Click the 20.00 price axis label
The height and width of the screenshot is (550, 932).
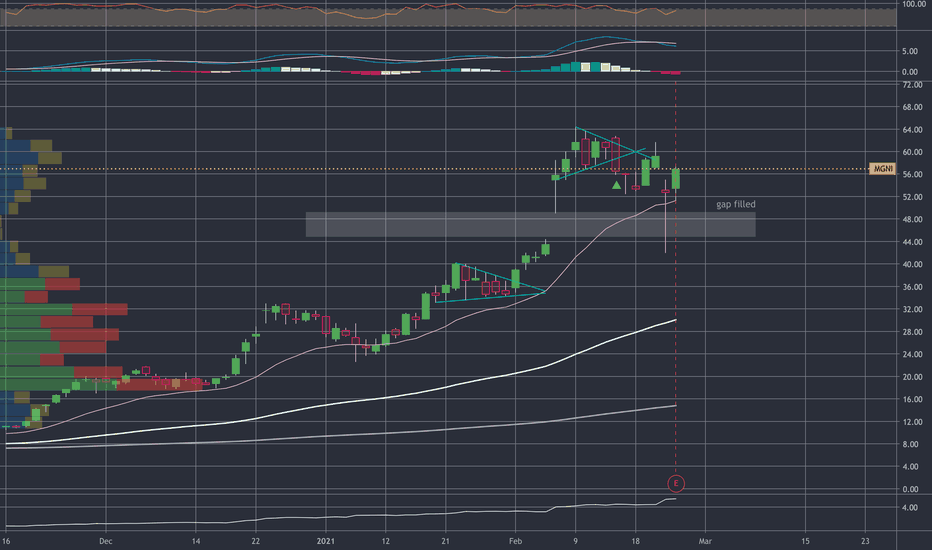point(912,377)
